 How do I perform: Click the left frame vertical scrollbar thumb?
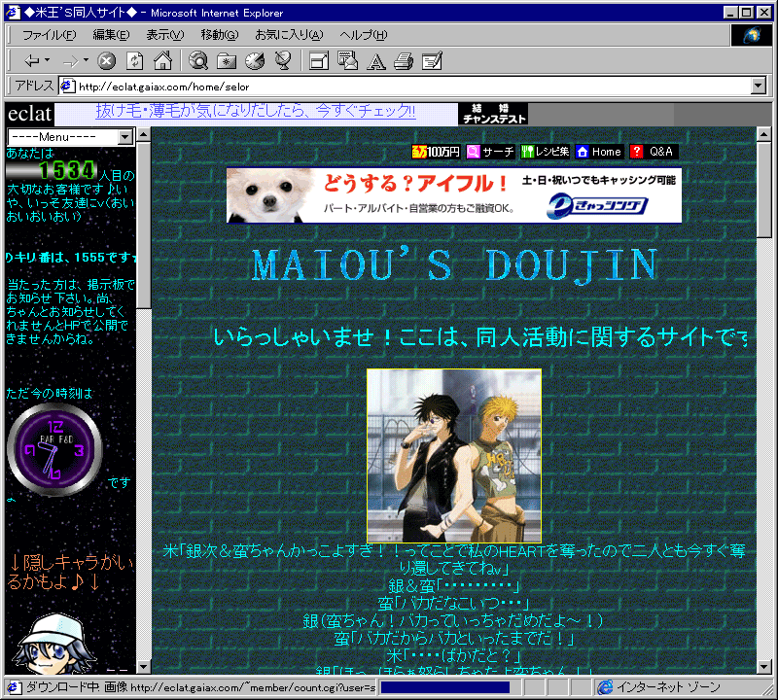[143, 226]
